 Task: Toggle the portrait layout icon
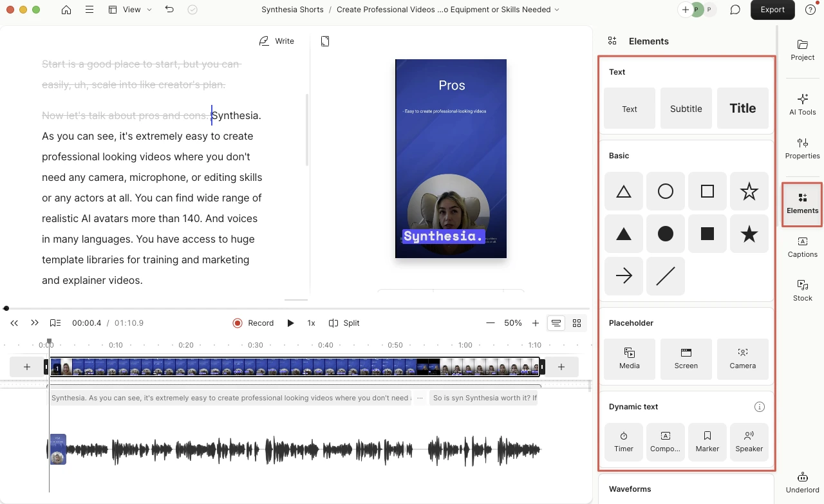click(x=325, y=41)
